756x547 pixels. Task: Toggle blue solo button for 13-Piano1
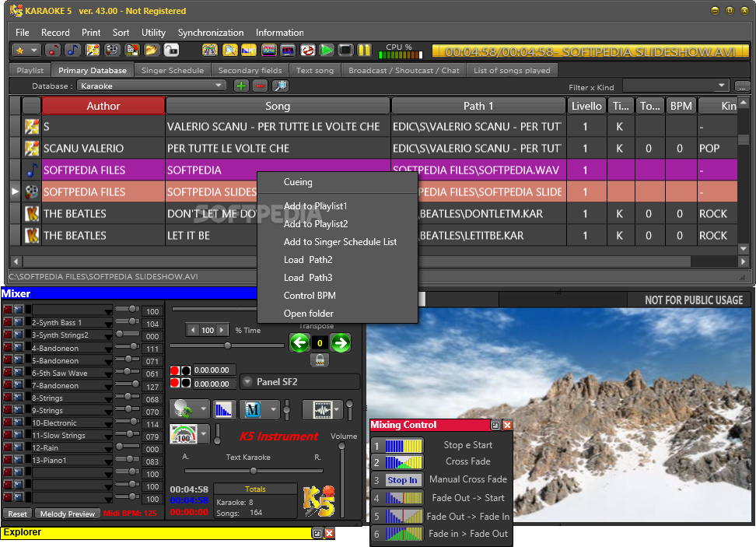coord(19,460)
